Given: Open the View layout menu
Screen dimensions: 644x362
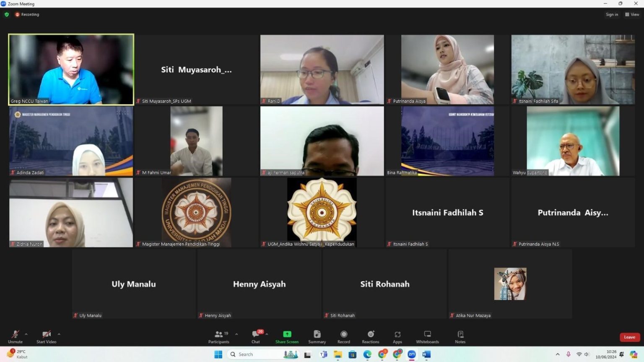Looking at the screenshot, I should pos(632,14).
